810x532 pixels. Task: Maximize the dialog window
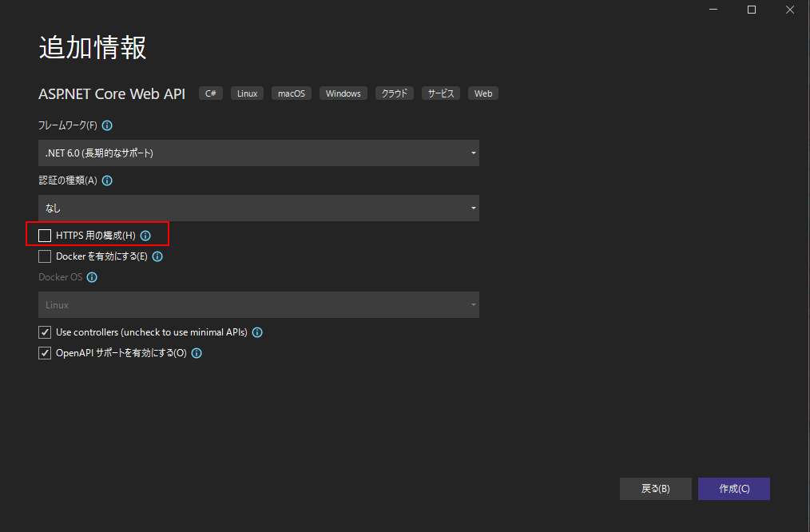pyautogui.click(x=752, y=10)
